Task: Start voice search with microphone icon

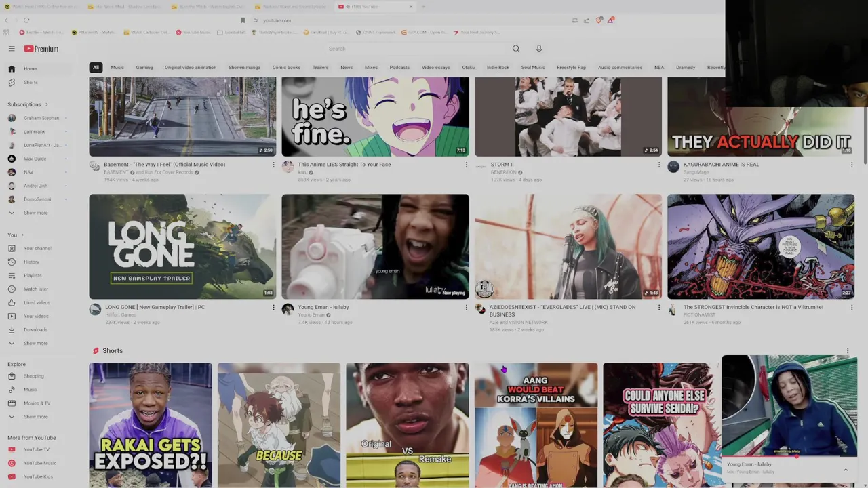Action: point(539,49)
